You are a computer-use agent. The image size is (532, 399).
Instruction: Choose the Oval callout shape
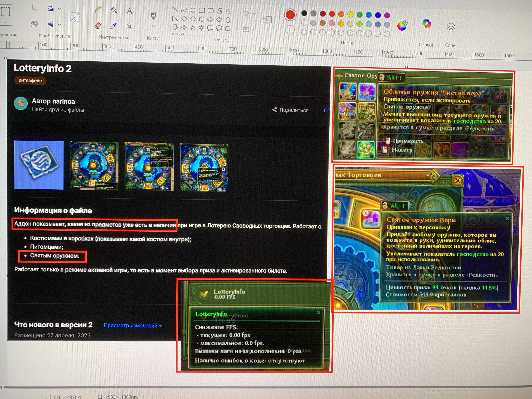[x=219, y=28]
